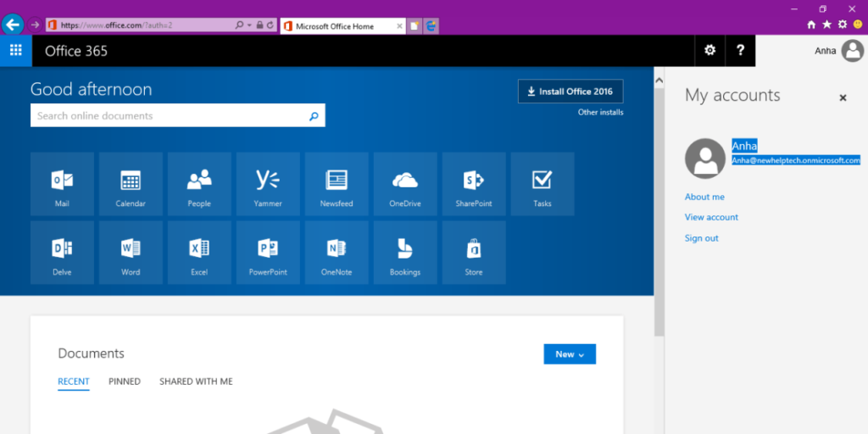Click the search magnifier in document search
This screenshot has height=434, width=868.
pos(314,116)
